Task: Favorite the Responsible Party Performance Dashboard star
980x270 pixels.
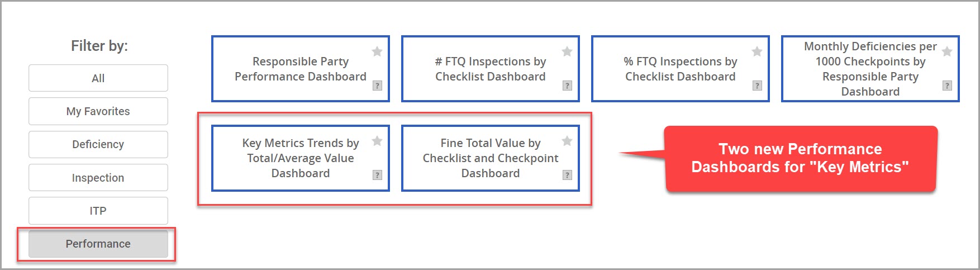Action: [377, 51]
